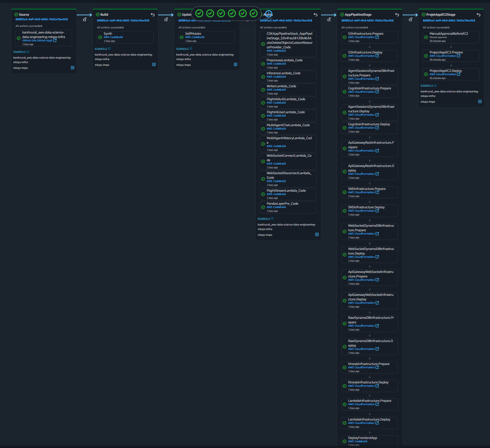Open AWS CloudFormation link under RawDynamoDBInfrastructure.Deploy
Viewport: 490px width, 448px height.
click(x=361, y=349)
